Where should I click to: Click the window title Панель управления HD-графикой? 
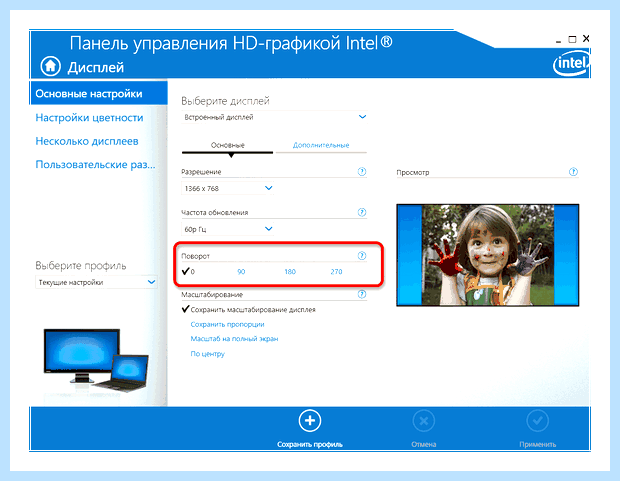[231, 43]
